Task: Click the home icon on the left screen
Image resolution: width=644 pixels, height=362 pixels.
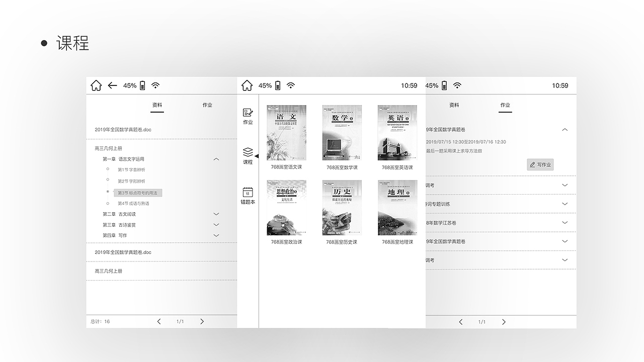Action: pyautogui.click(x=96, y=85)
